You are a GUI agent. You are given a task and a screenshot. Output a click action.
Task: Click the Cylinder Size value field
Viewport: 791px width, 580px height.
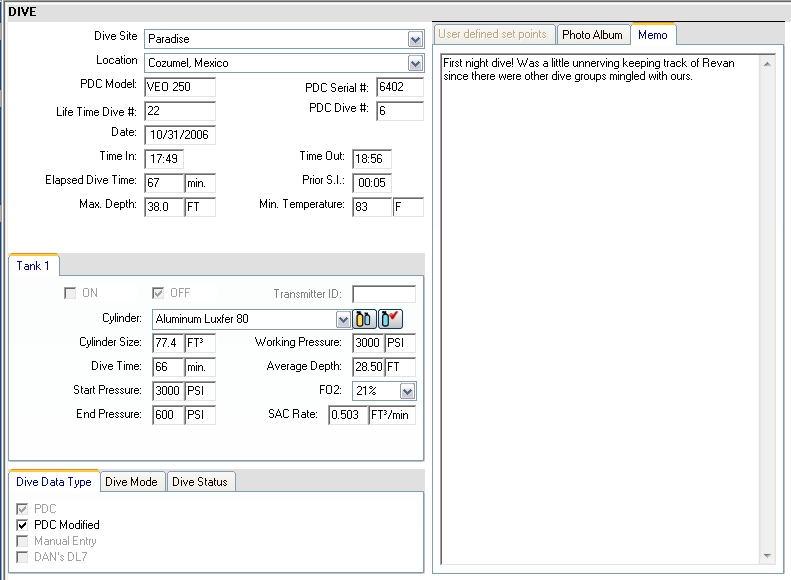[x=168, y=343]
